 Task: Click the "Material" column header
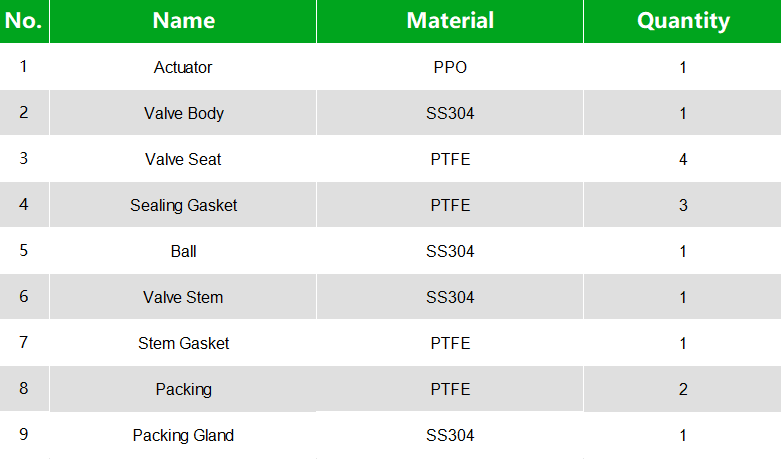click(x=450, y=21)
